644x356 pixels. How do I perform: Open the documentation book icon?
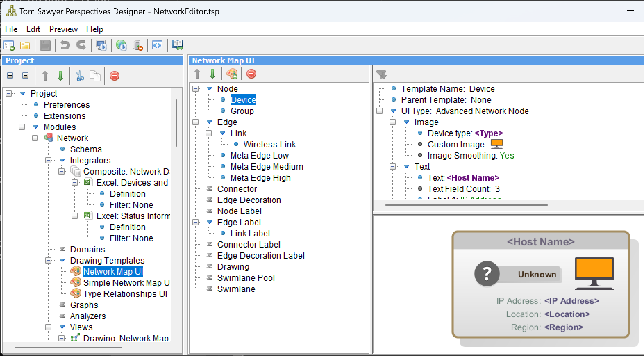177,44
